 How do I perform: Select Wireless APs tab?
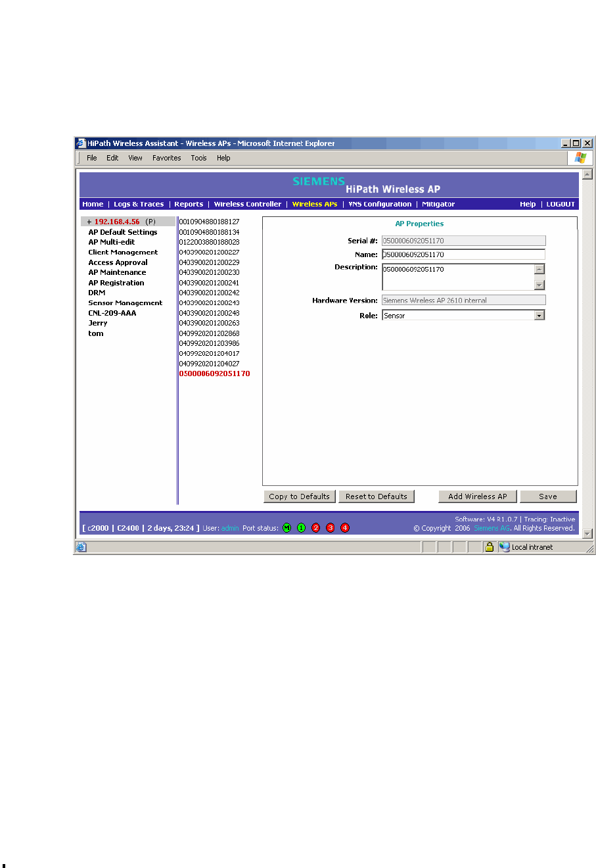[315, 204]
